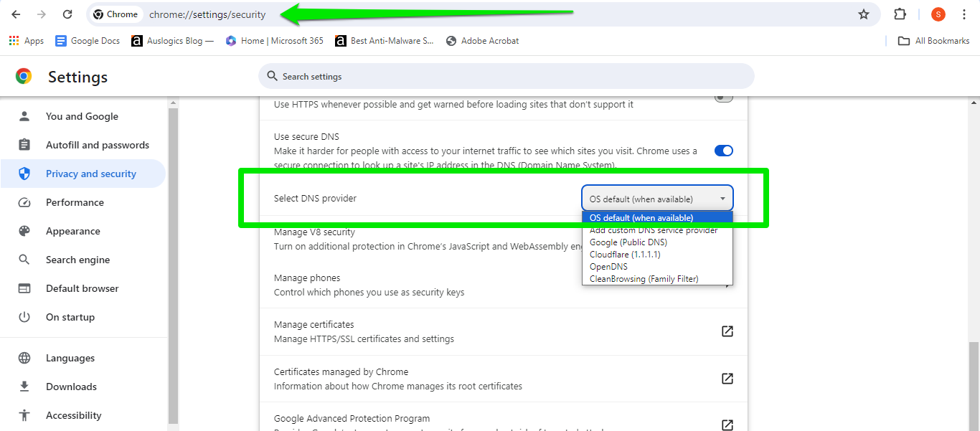Open the Google Docs bookmark
Viewport: 980px width, 431px height.
click(88, 41)
